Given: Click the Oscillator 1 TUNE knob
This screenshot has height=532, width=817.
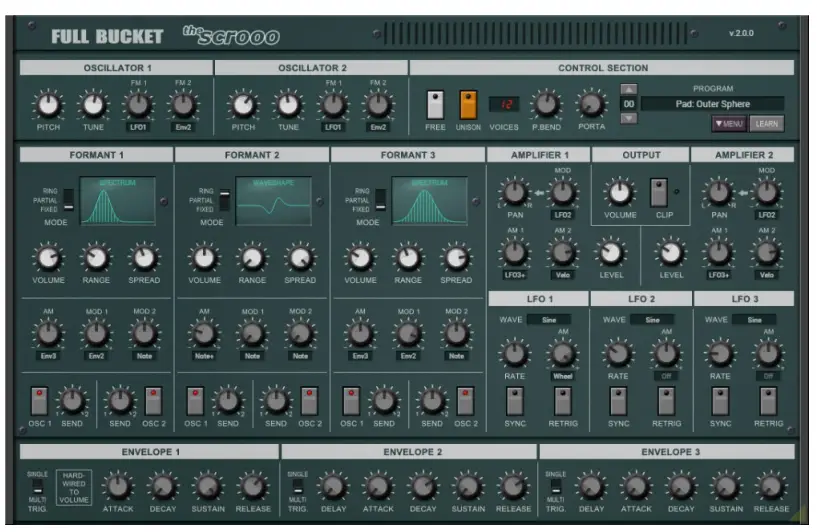Looking at the screenshot, I should coord(93,105).
